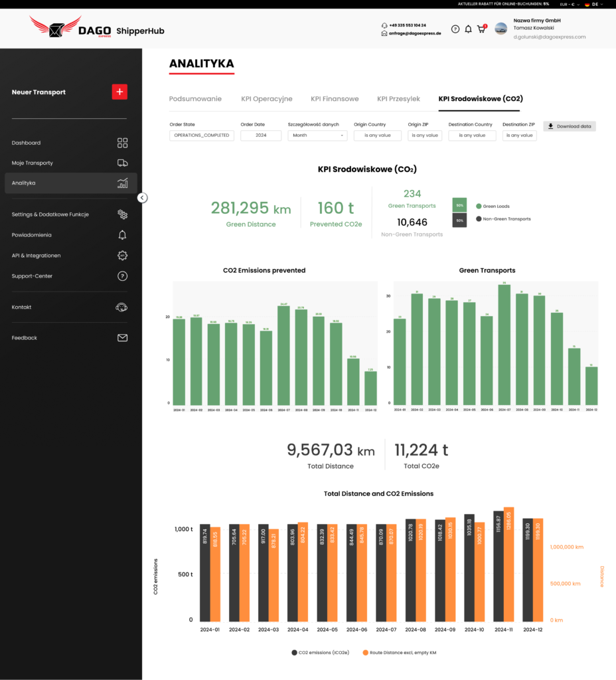The image size is (616, 680).
Task: Open Settings & Dodatkowe Funkcje gear icon
Action: click(122, 214)
